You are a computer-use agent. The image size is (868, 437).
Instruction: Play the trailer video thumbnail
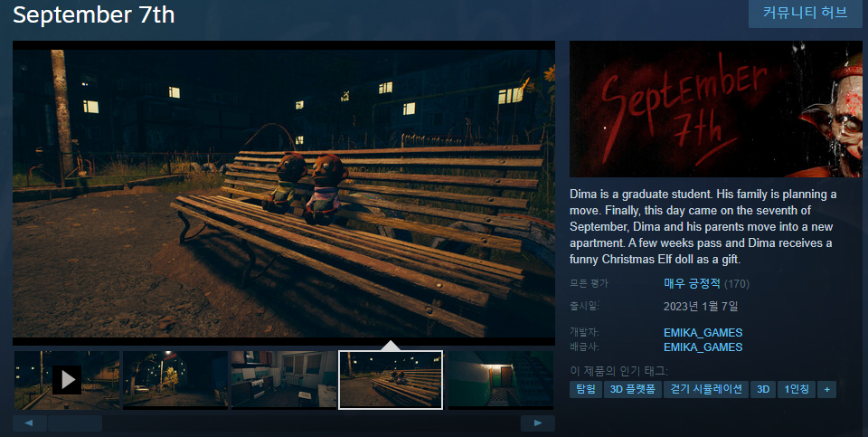[x=66, y=380]
